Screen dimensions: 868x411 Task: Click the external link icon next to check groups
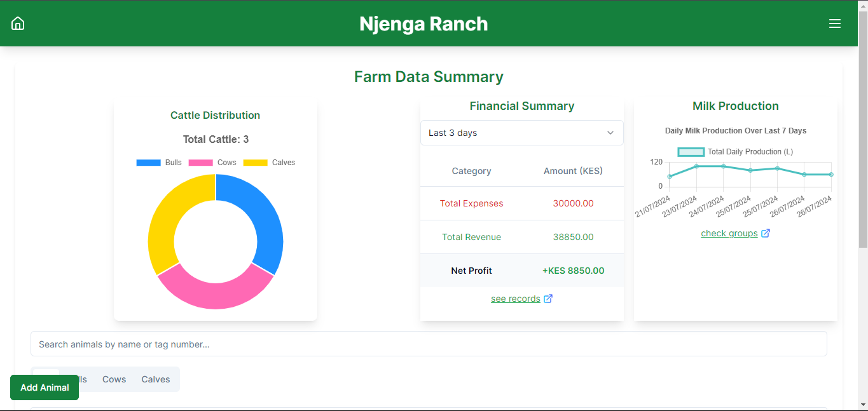pos(765,232)
